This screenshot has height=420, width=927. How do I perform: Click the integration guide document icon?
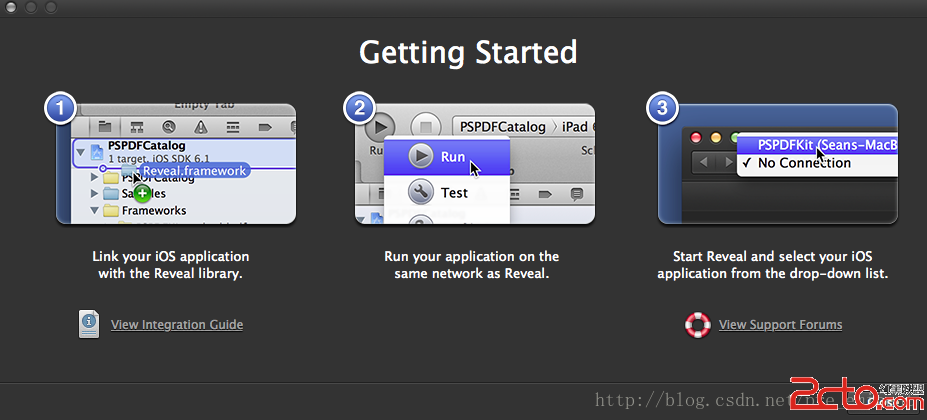coord(89,324)
